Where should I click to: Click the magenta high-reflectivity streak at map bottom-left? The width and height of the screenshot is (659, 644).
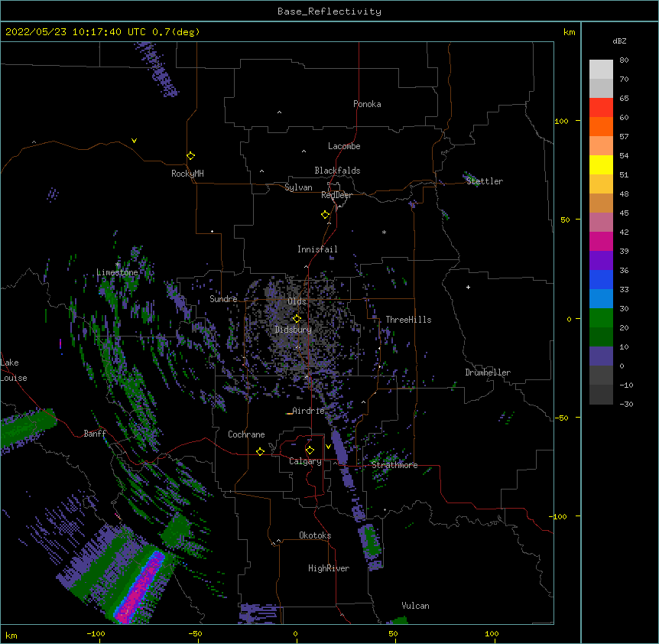click(x=138, y=588)
